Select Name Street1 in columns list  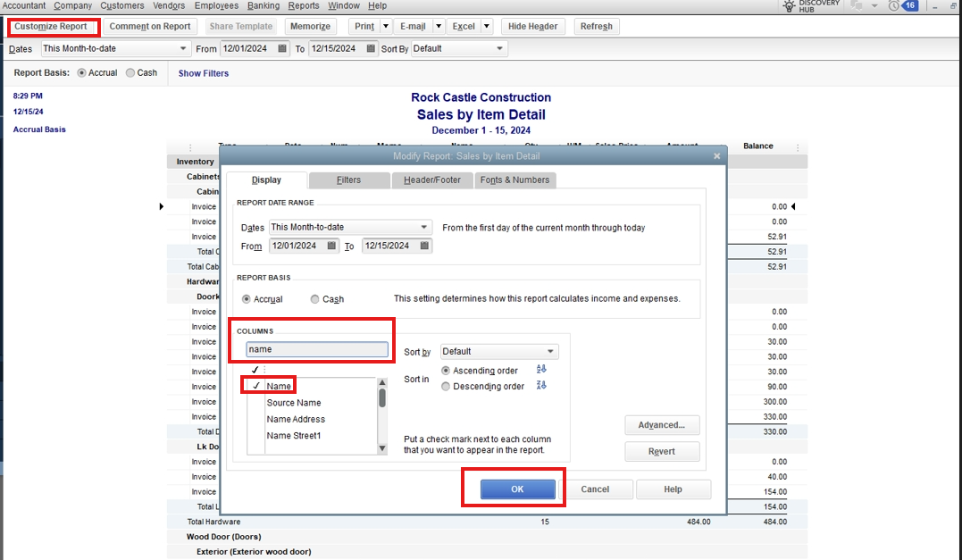[293, 436]
